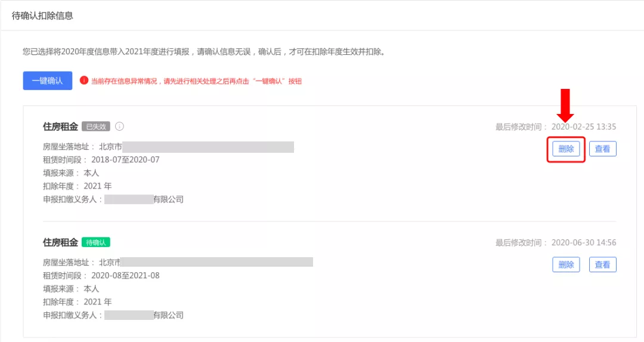Click the green 待确认 status badge

pos(95,242)
